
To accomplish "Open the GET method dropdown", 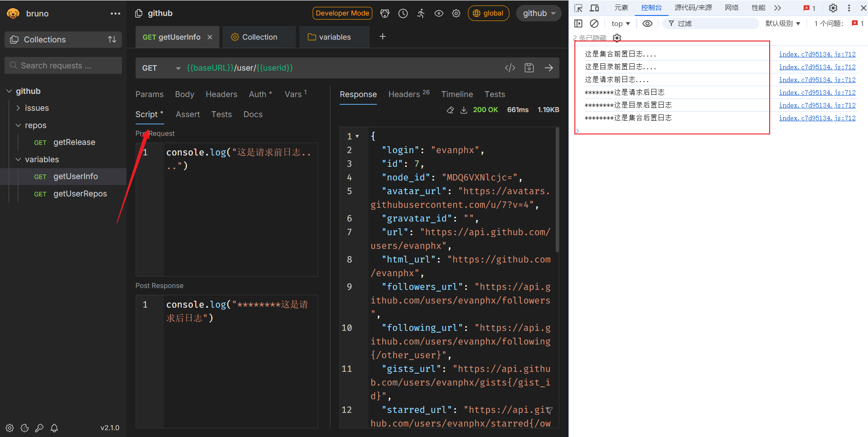I will (161, 68).
